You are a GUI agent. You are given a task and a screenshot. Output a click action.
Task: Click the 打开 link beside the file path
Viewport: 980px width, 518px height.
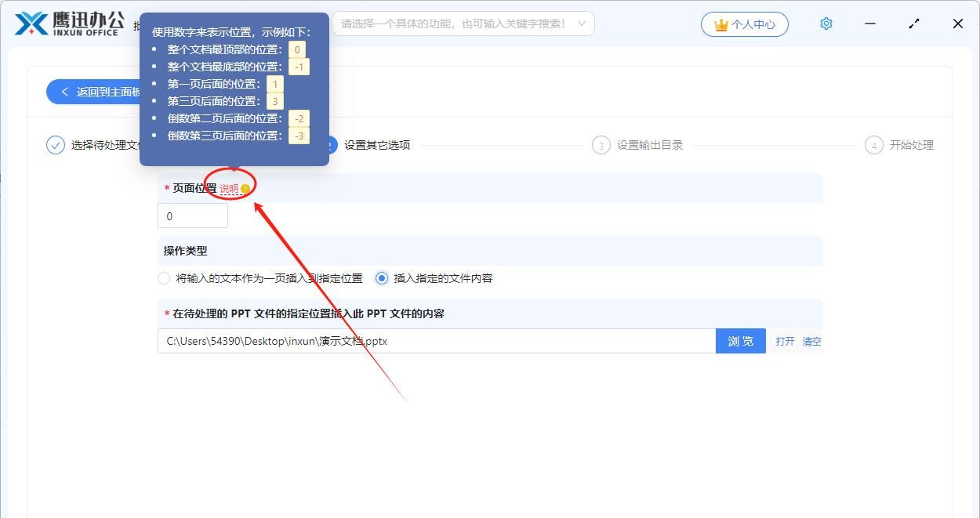tap(784, 341)
